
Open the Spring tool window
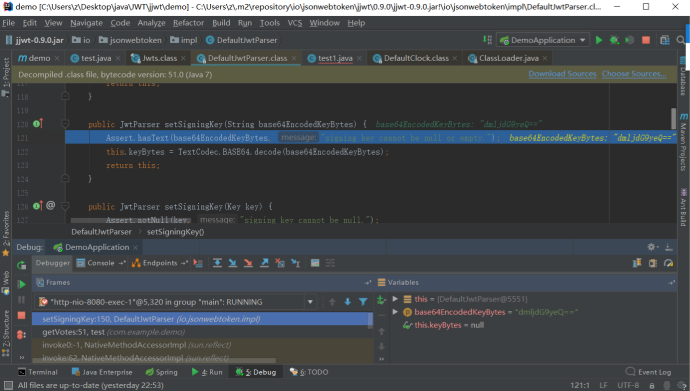[x=161, y=372]
